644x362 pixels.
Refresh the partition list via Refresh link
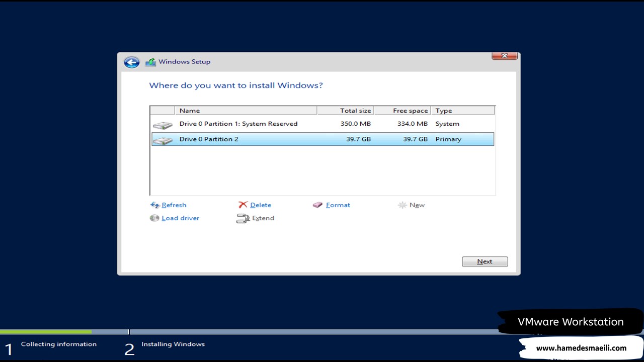(x=174, y=205)
